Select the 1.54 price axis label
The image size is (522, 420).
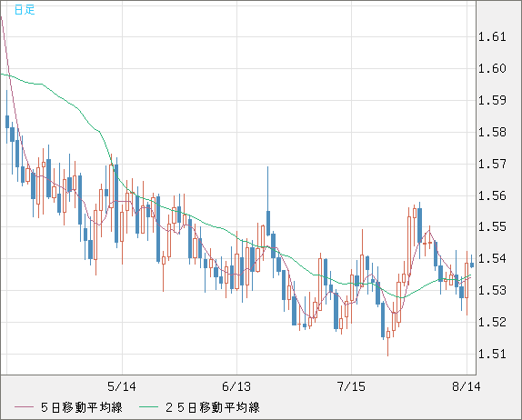pos(492,258)
